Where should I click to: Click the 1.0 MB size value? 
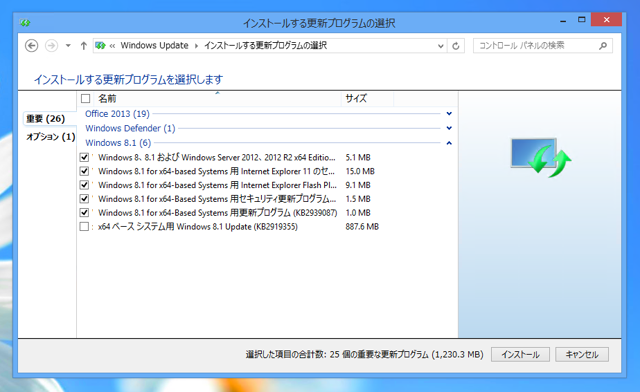point(358,213)
